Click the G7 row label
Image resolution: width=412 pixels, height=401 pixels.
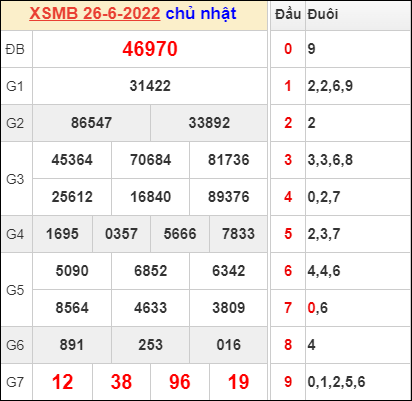15,382
